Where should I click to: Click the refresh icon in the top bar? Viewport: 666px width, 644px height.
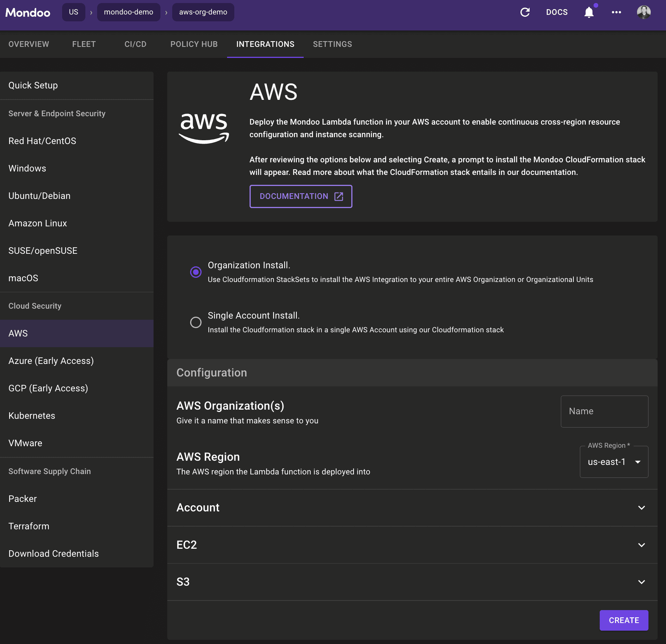click(525, 12)
